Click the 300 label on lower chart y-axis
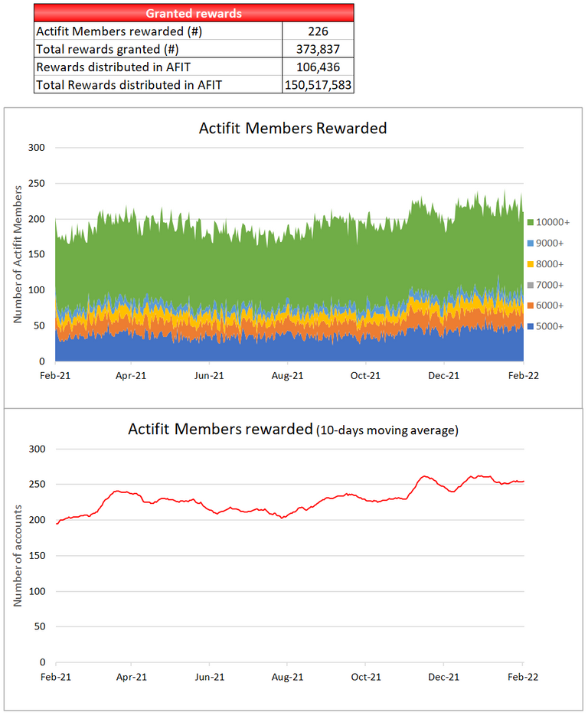The width and height of the screenshot is (588, 719). (x=38, y=449)
